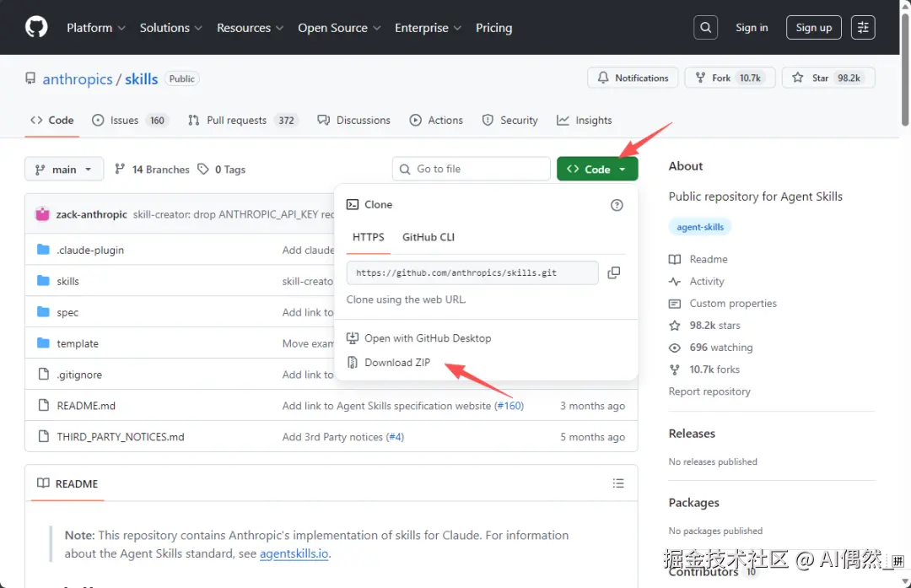Expand the Solutions menu

coord(170,28)
